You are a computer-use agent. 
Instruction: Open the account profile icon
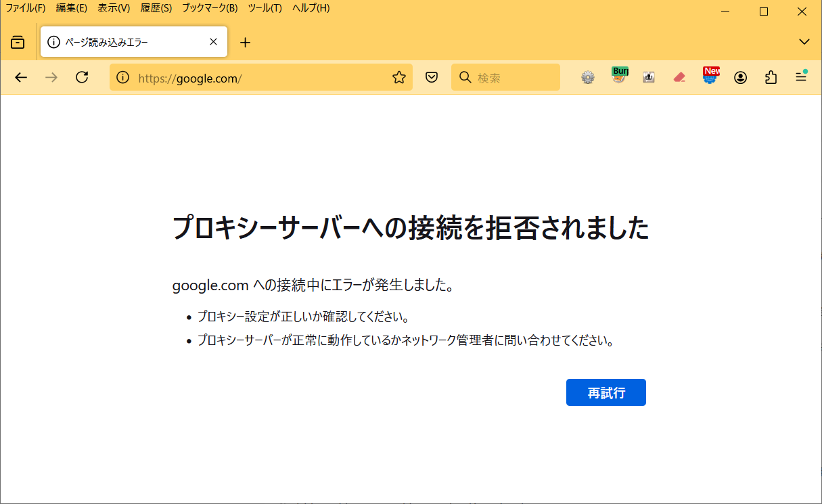click(741, 78)
